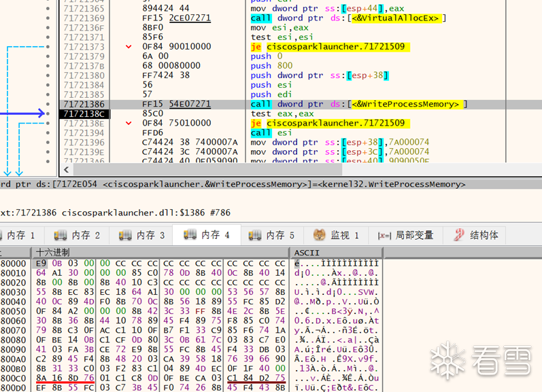Image resolution: width=542 pixels, height=392 pixels.
Task: Click the 内存 5 dump icon
Action: [x=255, y=235]
